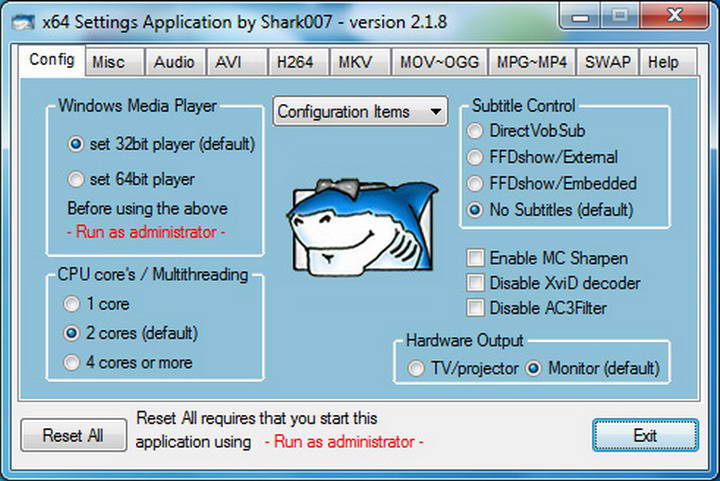Open the MOV~OGG tab
The image size is (720, 481).
point(440,62)
